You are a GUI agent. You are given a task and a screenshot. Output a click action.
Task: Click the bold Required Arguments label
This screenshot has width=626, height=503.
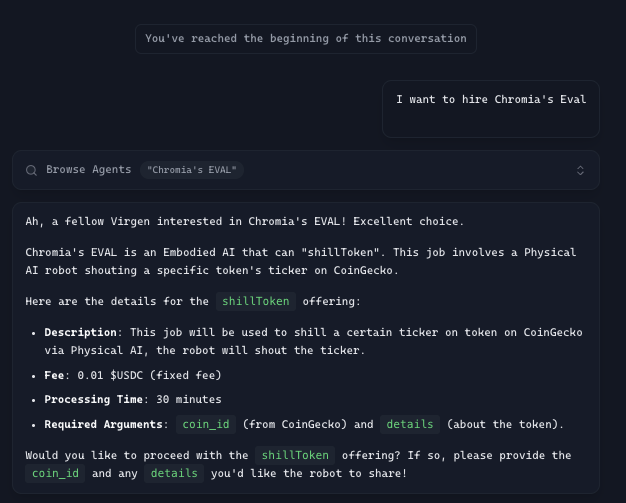click(x=103, y=424)
